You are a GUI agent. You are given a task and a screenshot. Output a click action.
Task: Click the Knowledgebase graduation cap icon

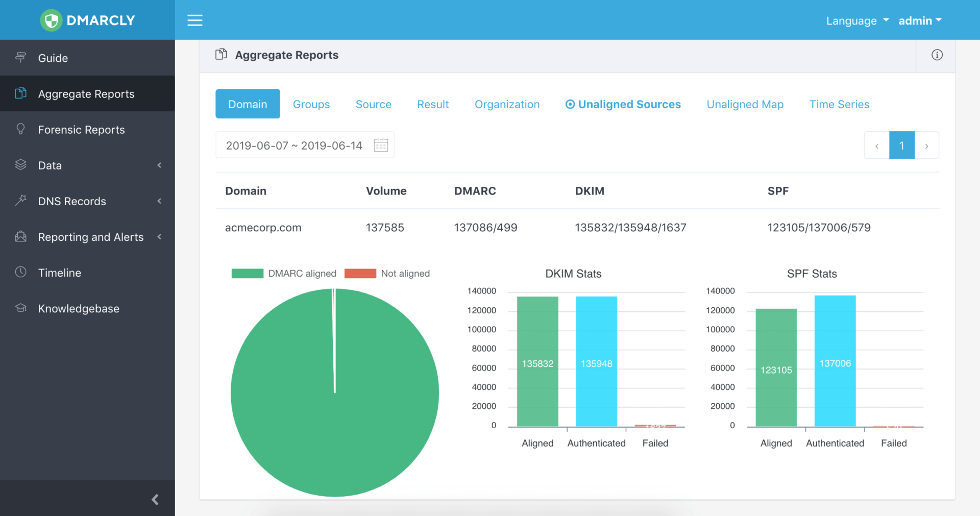tap(21, 308)
